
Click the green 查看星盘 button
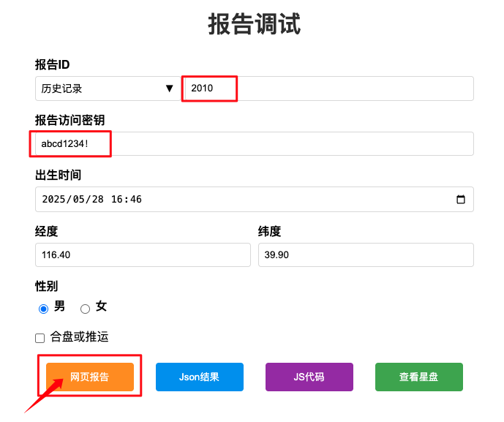tap(418, 377)
